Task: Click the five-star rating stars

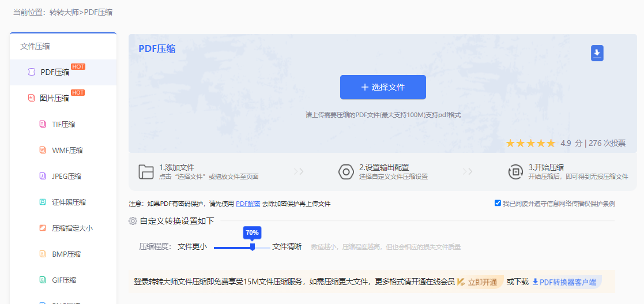Action: point(530,143)
